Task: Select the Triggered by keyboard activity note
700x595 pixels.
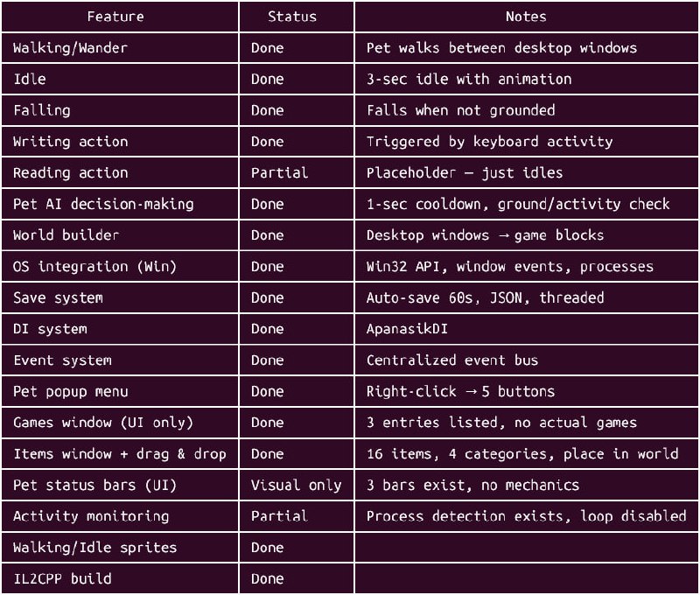Action: 489,142
